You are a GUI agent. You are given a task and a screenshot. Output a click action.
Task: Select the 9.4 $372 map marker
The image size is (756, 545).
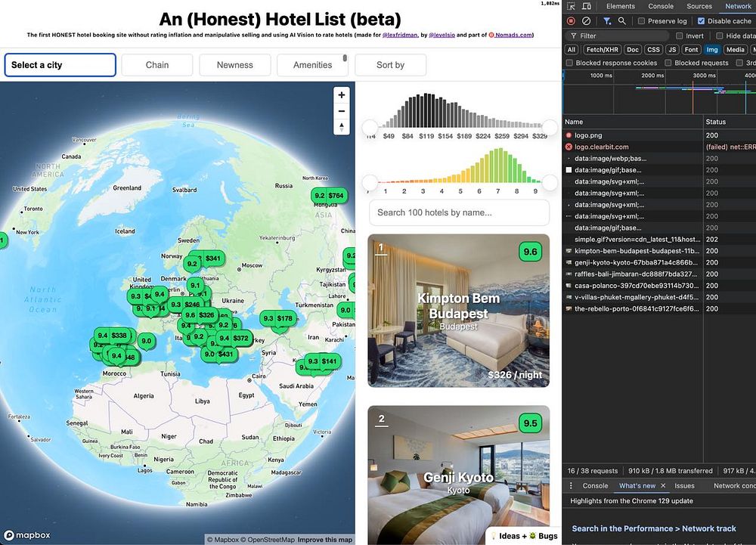click(234, 338)
